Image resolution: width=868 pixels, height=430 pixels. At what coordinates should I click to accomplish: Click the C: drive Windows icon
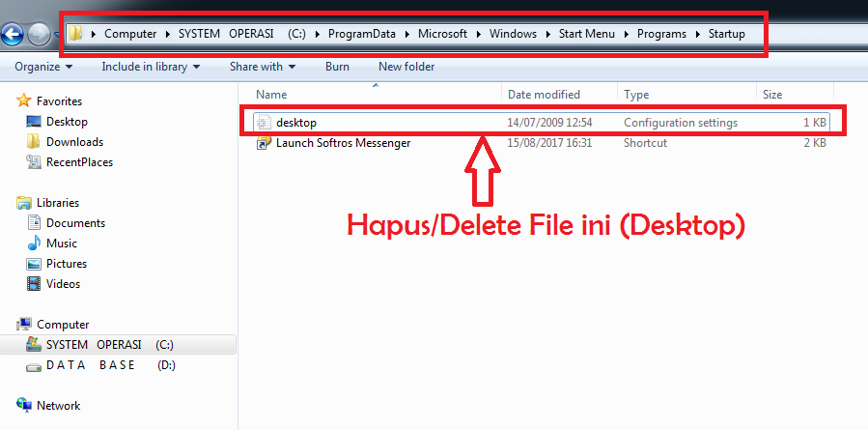point(34,344)
